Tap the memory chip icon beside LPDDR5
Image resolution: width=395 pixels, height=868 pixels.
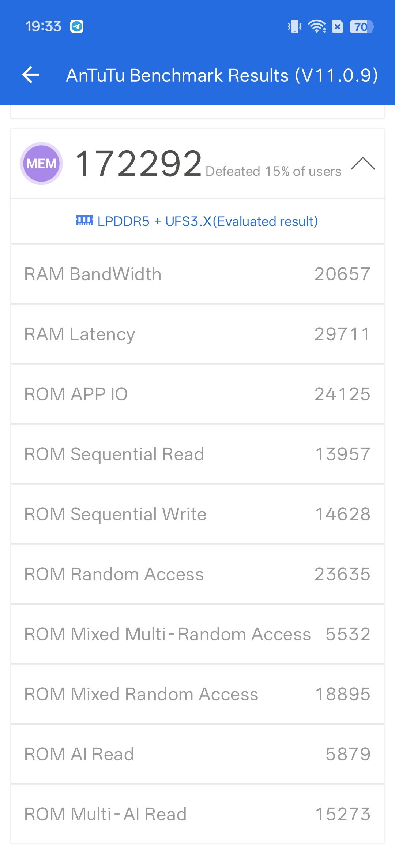tap(84, 221)
